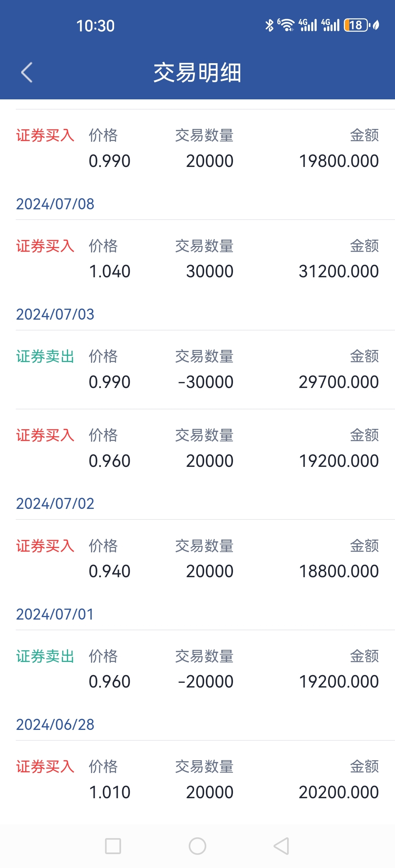Image resolution: width=395 pixels, height=868 pixels.
Task: Tap the Android back triangle button
Action: (x=282, y=846)
